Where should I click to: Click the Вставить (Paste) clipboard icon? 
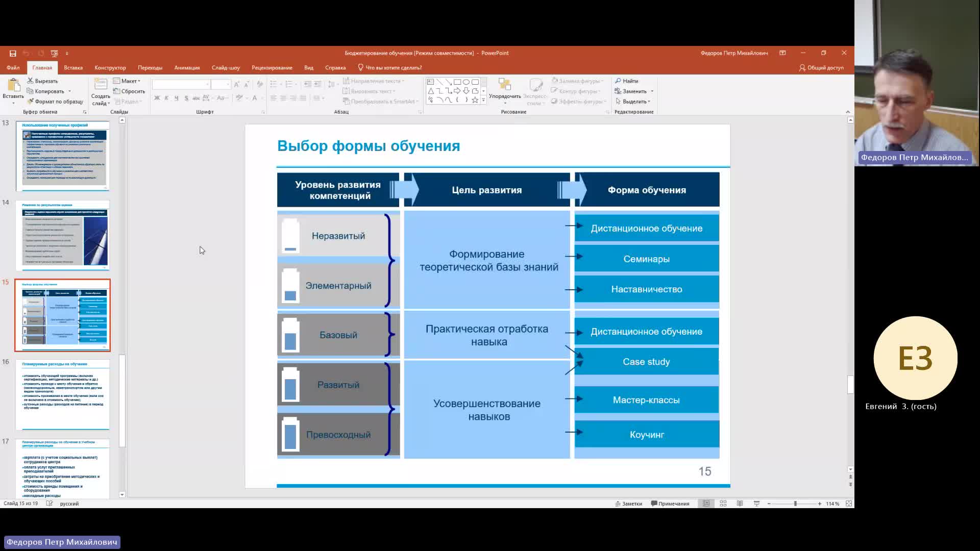[x=13, y=86]
